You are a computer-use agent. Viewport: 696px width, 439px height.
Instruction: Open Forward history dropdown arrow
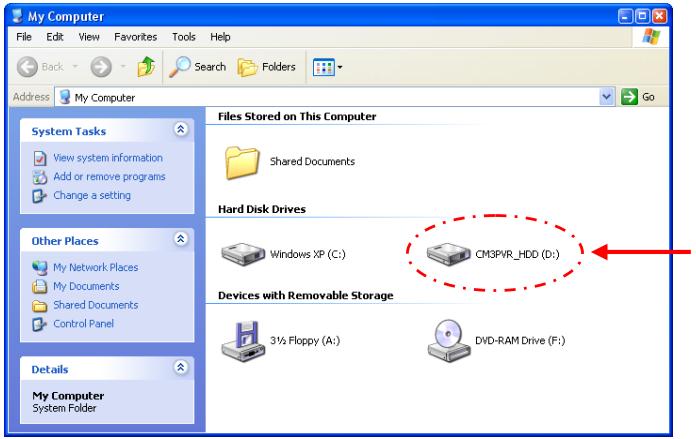pos(123,67)
